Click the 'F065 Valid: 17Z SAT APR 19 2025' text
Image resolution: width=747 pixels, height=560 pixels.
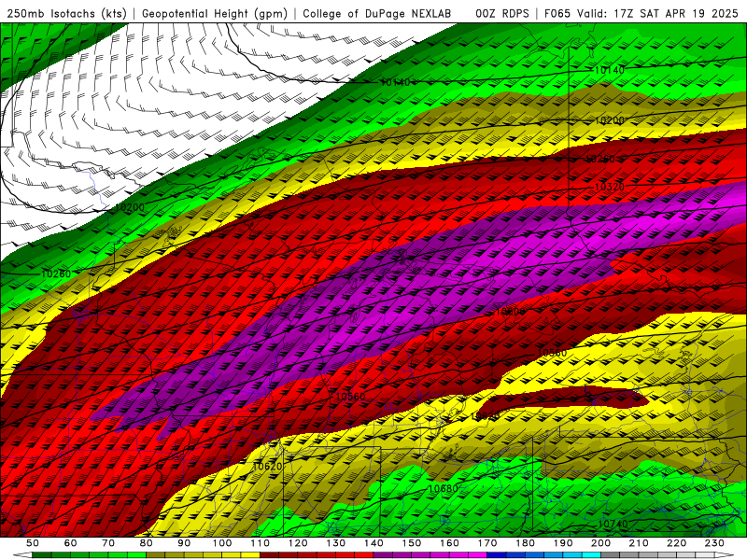641,13
